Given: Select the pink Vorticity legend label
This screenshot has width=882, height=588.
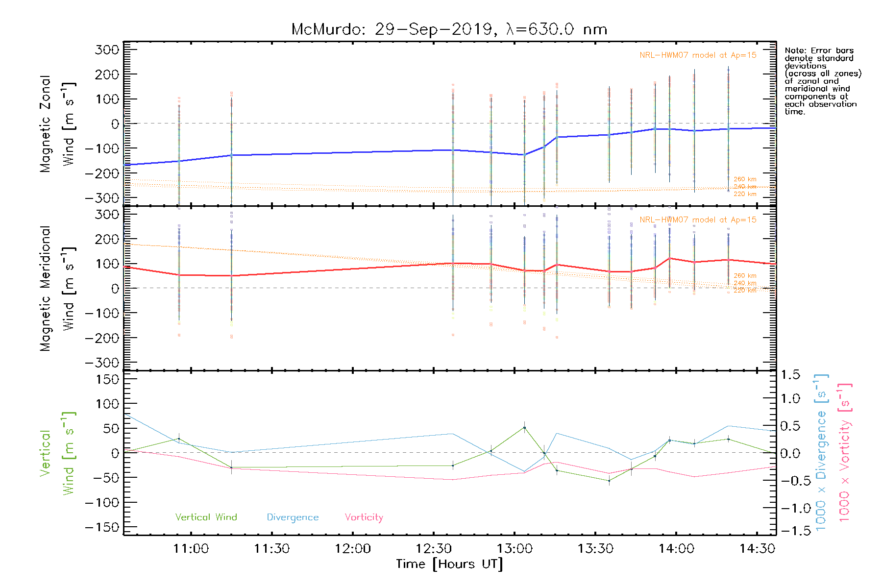Looking at the screenshot, I should (364, 517).
